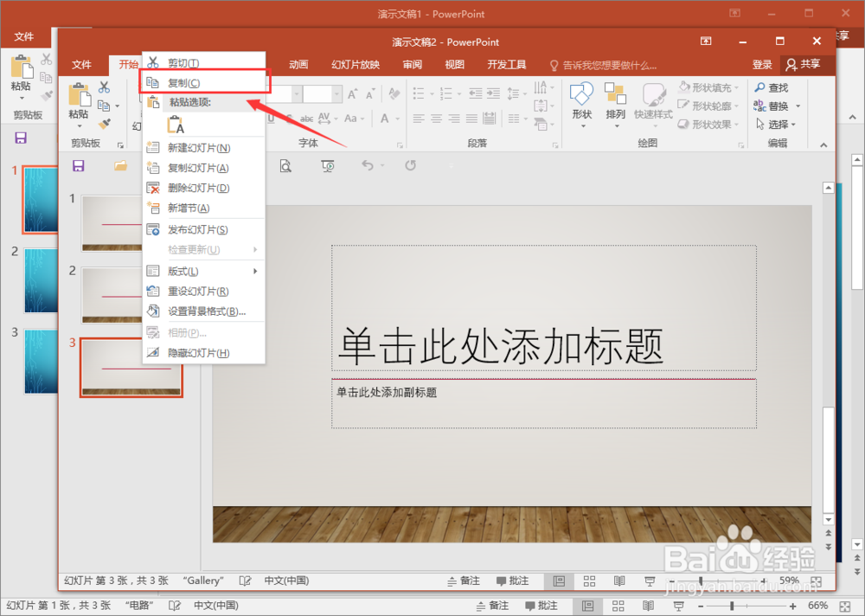Click the redo icon in quick toolbar
Viewport: 865px width, 616px height.
coord(410,165)
